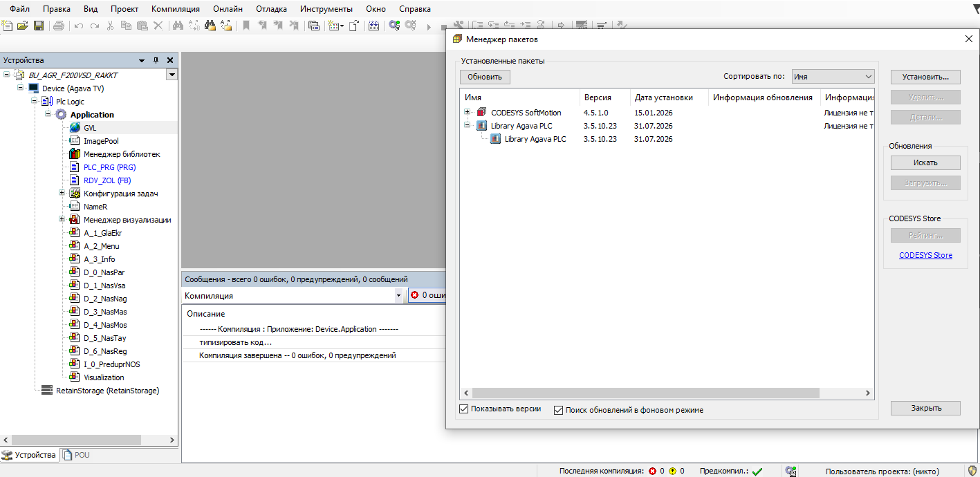Click the Copy toolbar icon
The width and height of the screenshot is (980, 477).
click(x=126, y=26)
